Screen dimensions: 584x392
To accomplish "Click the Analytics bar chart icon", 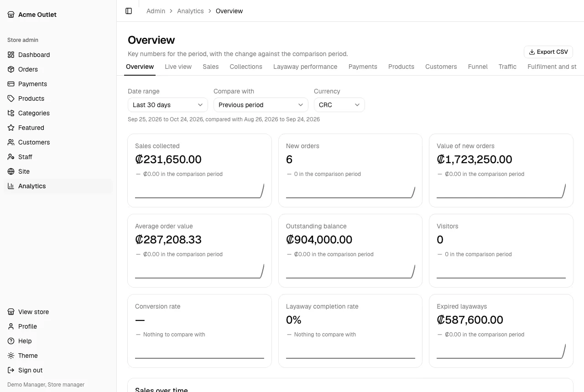I will (11, 186).
